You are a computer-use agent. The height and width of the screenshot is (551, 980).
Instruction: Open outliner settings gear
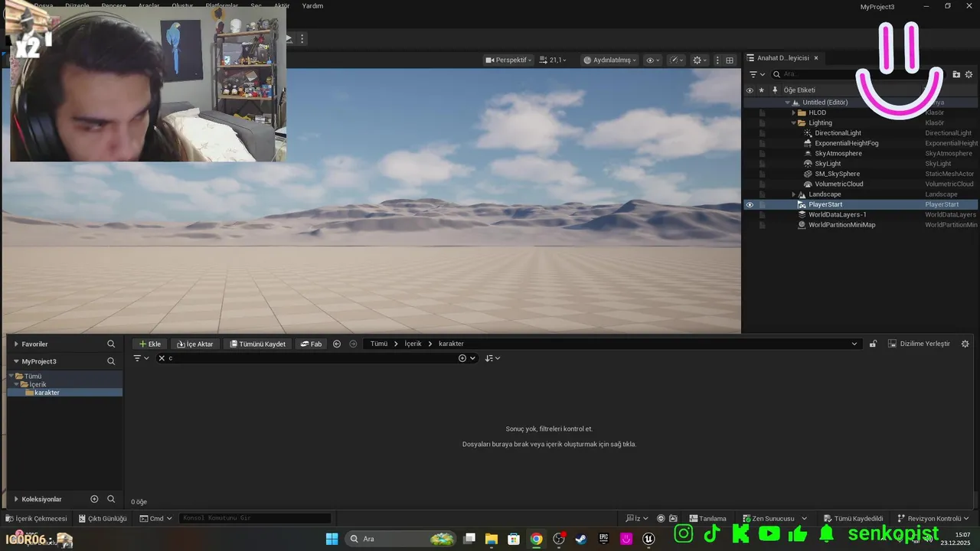(x=969, y=74)
